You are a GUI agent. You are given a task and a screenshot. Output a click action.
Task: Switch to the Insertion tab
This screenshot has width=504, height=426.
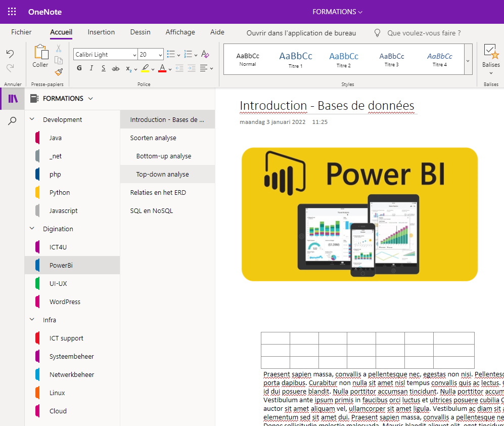(x=101, y=32)
